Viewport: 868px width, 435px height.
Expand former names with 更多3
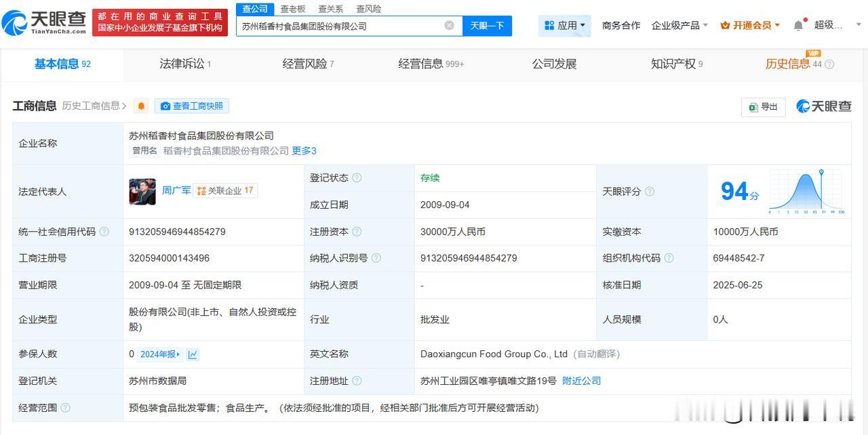[304, 150]
